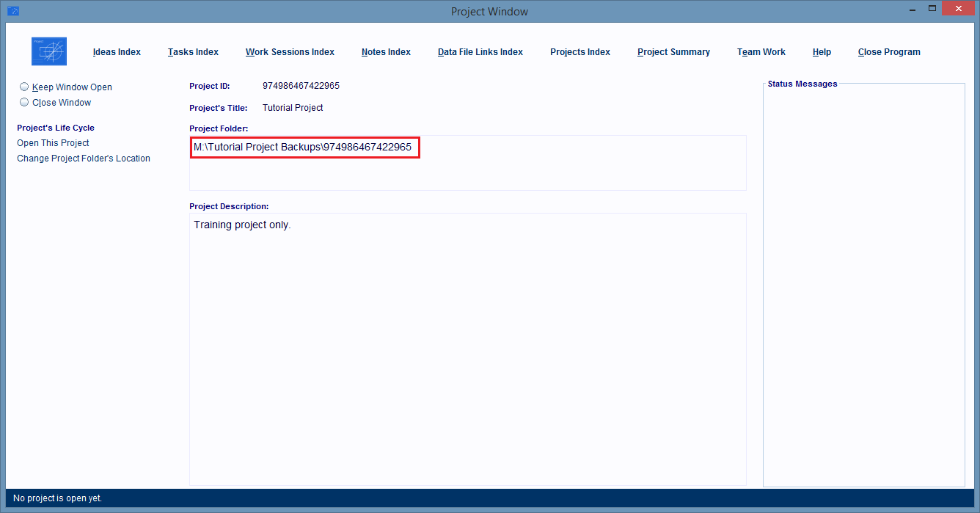The image size is (980, 513).
Task: Click the Project's Life Cycle heading
Action: 56,128
